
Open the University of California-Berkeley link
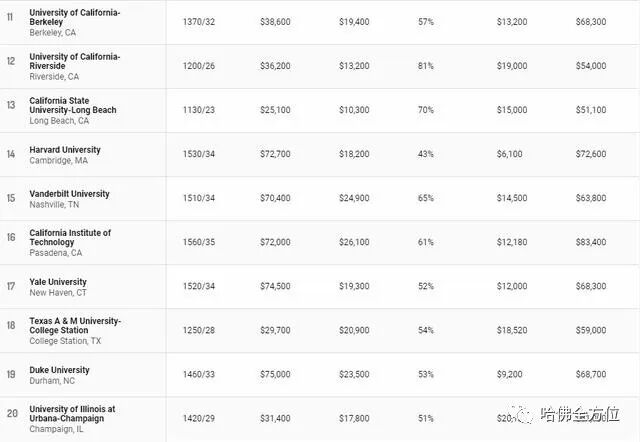[74, 17]
